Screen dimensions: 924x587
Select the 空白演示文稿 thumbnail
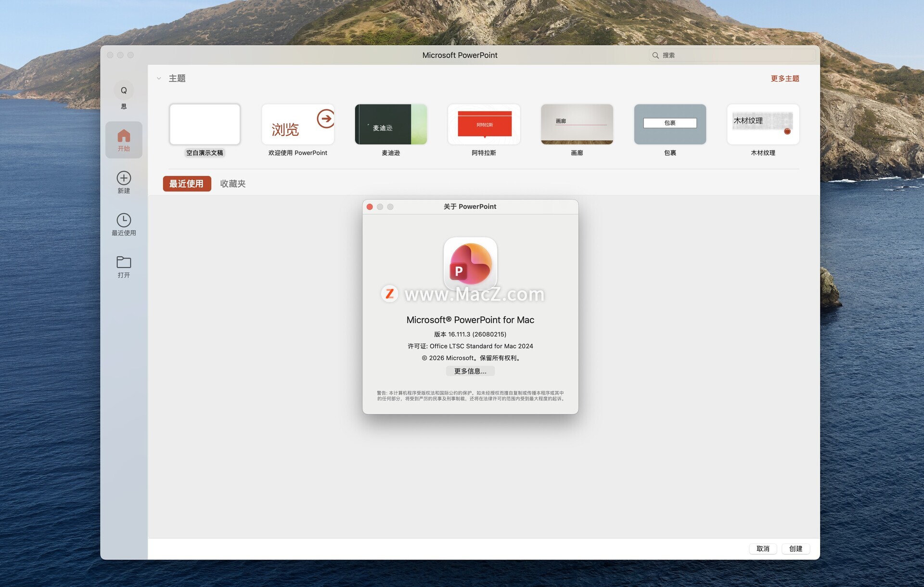click(205, 124)
